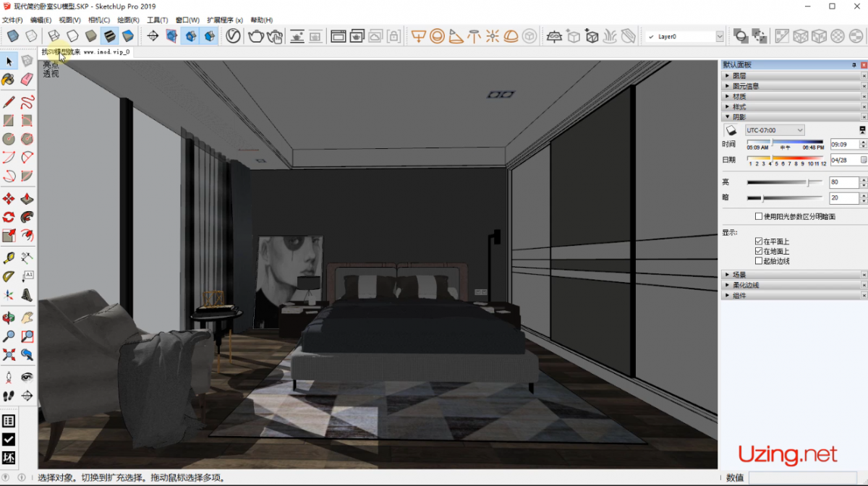The image size is (868, 486).
Task: Select the Line pencil tool
Action: pyautogui.click(x=9, y=102)
